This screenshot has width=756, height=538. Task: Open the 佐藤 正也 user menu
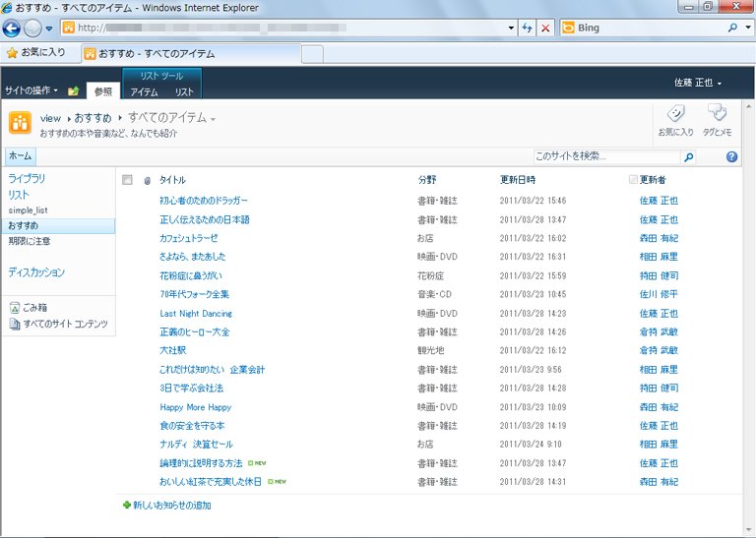pyautogui.click(x=698, y=83)
